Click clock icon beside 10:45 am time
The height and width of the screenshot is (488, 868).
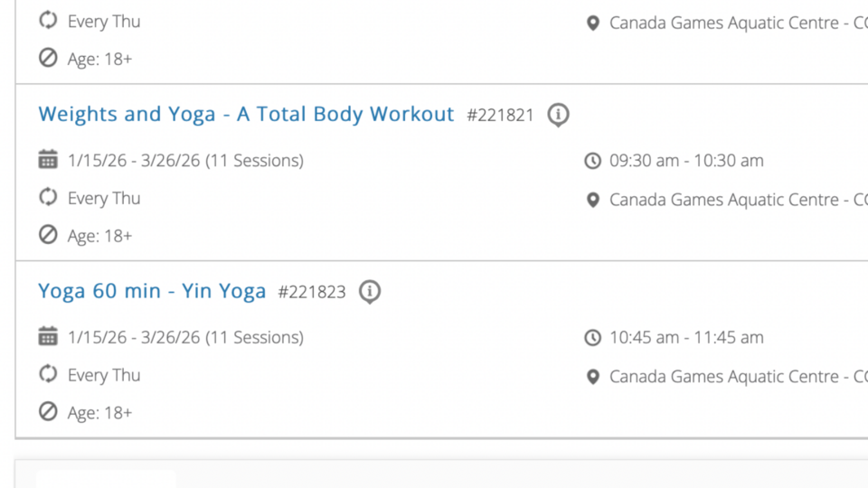coord(592,338)
